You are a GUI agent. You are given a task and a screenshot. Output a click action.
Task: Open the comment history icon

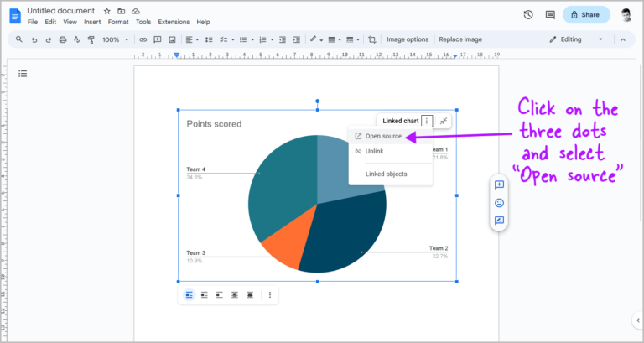point(550,15)
